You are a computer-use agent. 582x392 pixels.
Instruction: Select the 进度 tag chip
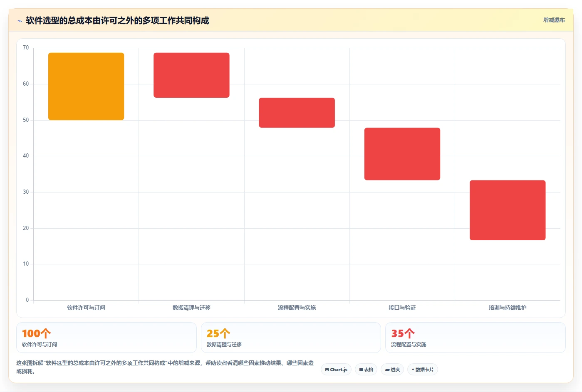392,370
